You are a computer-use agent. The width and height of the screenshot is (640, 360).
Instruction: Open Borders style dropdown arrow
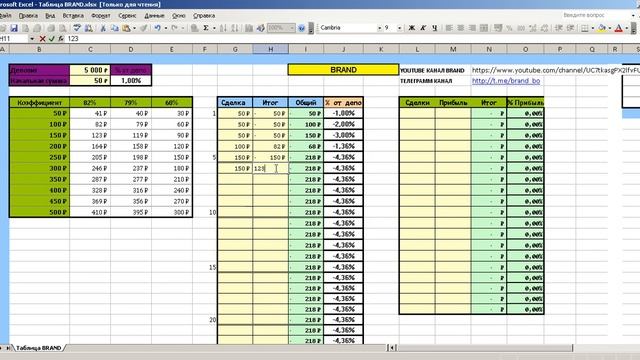point(593,28)
